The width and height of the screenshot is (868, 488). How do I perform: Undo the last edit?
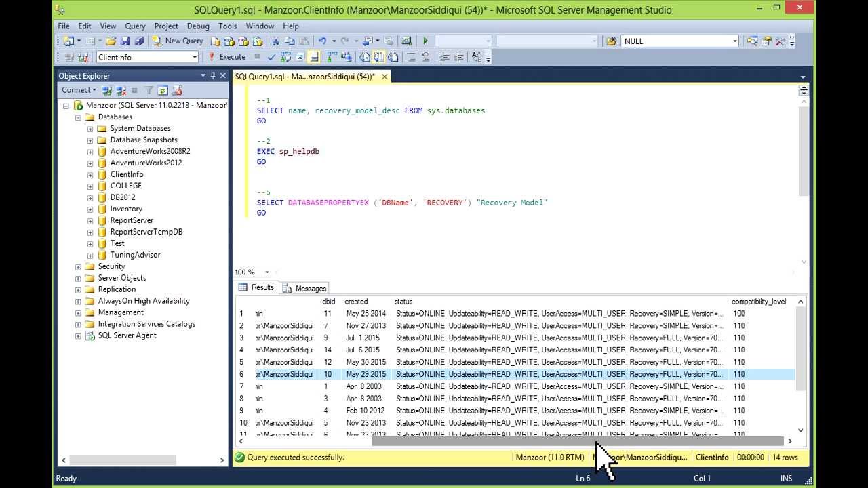[x=322, y=41]
